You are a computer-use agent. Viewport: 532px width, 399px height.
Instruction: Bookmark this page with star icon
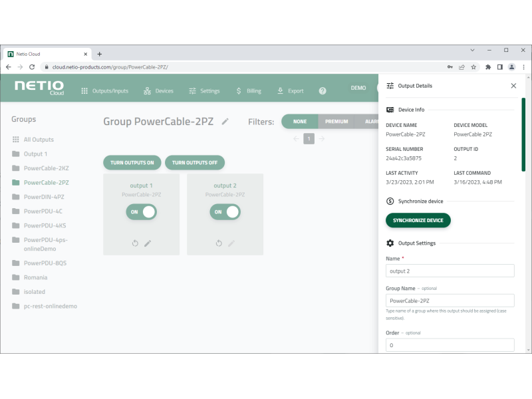[473, 67]
